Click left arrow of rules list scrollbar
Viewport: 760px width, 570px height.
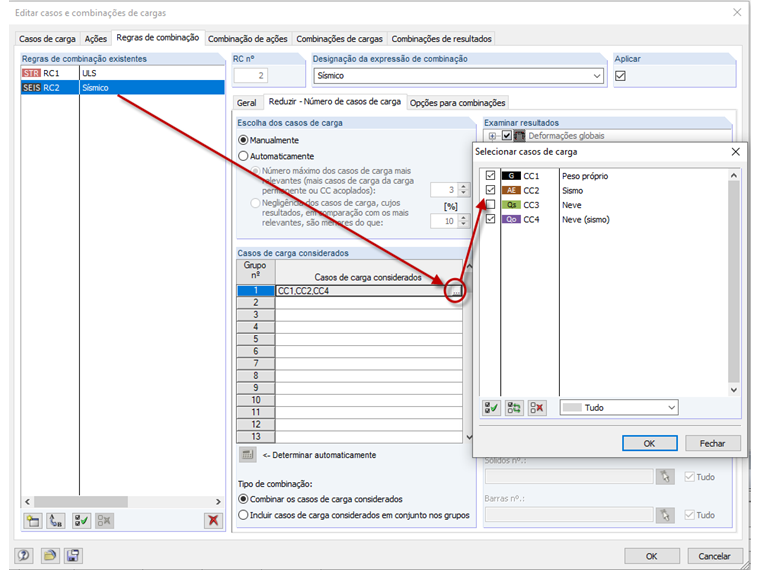click(27, 502)
